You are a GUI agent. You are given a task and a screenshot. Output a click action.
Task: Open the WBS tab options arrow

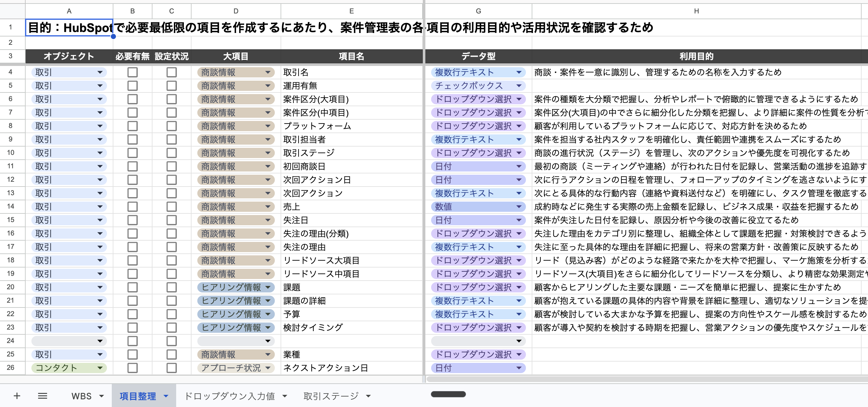click(x=102, y=396)
